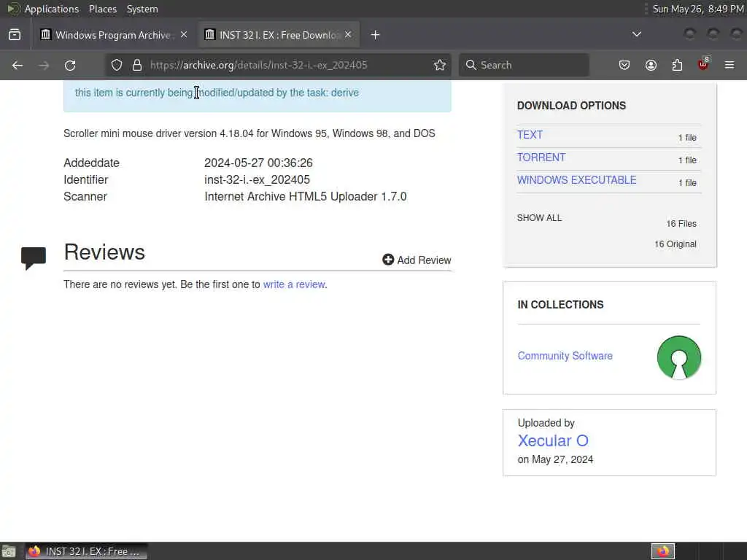Click the uBlock Origin extension icon
Screen dimensions: 747x560
[703, 64]
